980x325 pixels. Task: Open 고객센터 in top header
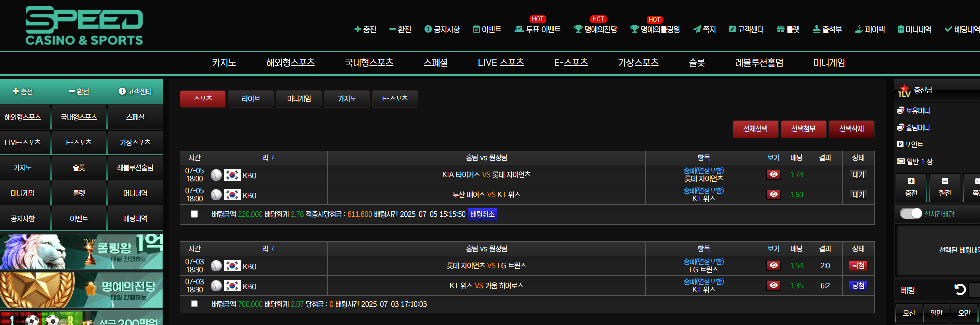pos(746,29)
